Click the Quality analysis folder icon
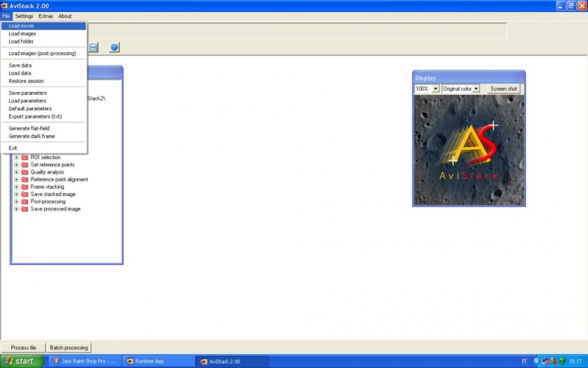Screen dimensions: 588x368 25,172
